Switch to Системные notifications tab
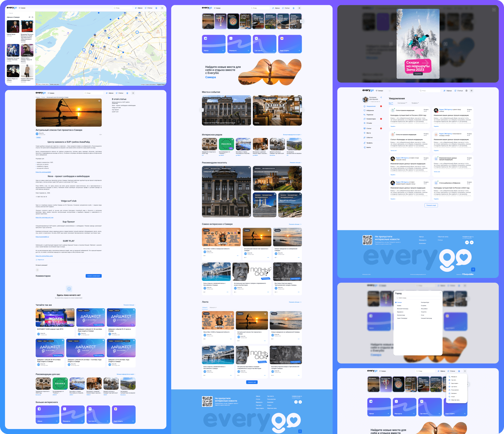 (x=402, y=103)
